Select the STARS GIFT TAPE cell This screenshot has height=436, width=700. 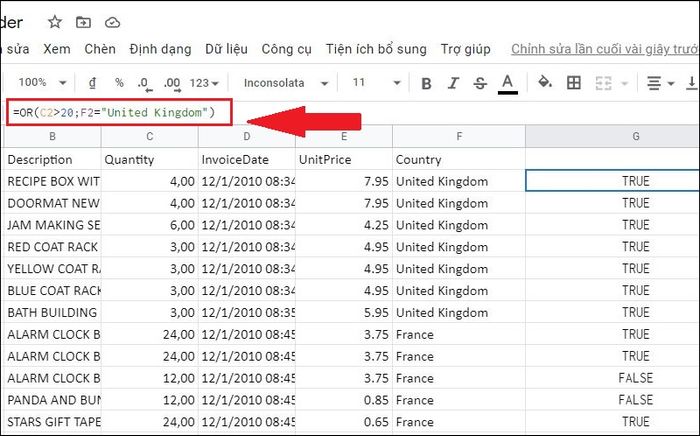52,422
